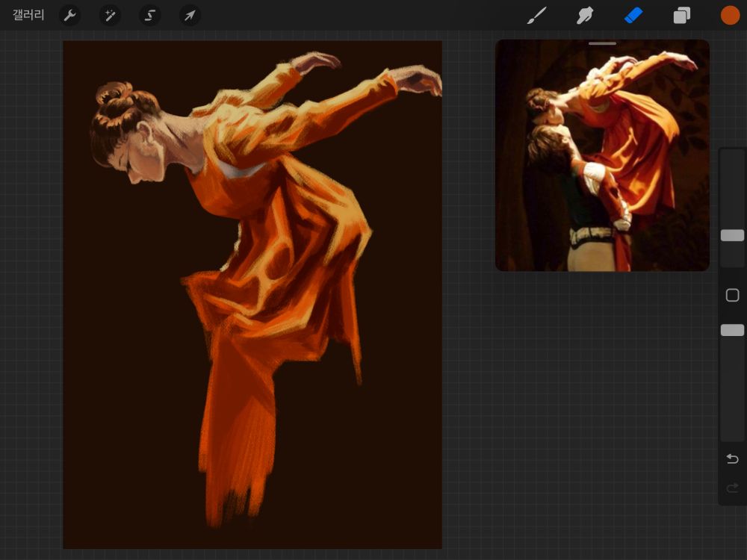Select the Smudge finger tool

(585, 15)
